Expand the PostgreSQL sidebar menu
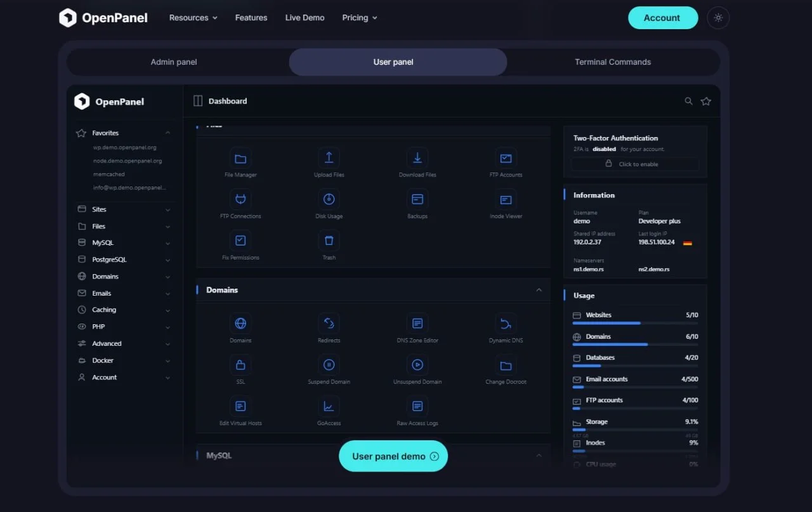The height and width of the screenshot is (512, 812). [124, 259]
